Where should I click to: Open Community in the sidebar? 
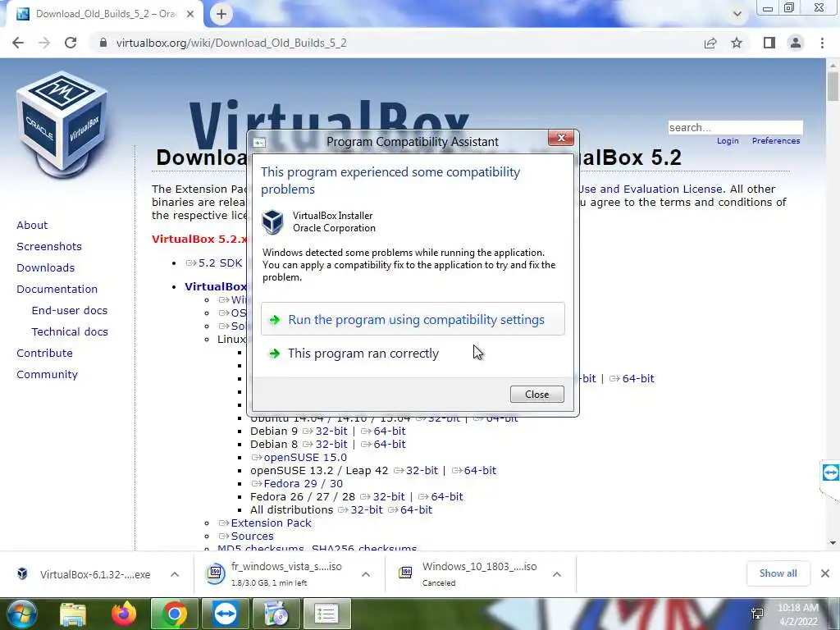(47, 374)
